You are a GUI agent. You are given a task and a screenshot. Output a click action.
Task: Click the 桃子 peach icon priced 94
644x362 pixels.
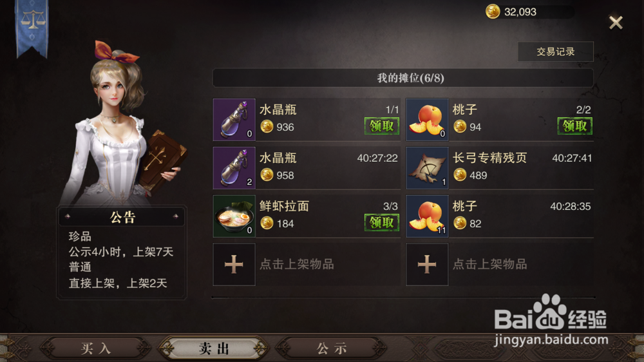[427, 120]
